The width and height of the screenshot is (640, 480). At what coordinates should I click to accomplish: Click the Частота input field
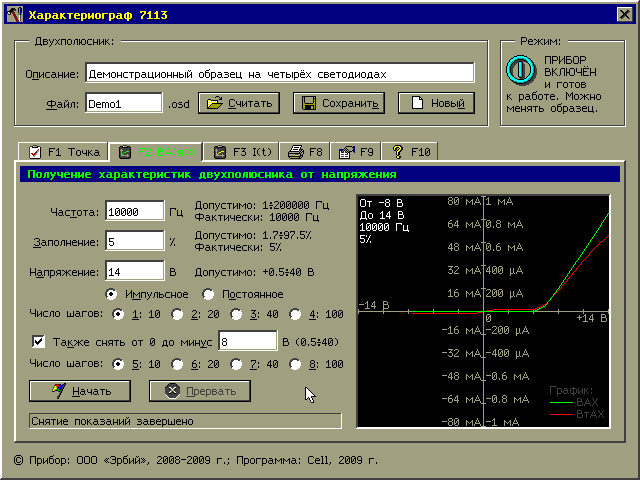pyautogui.click(x=135, y=211)
